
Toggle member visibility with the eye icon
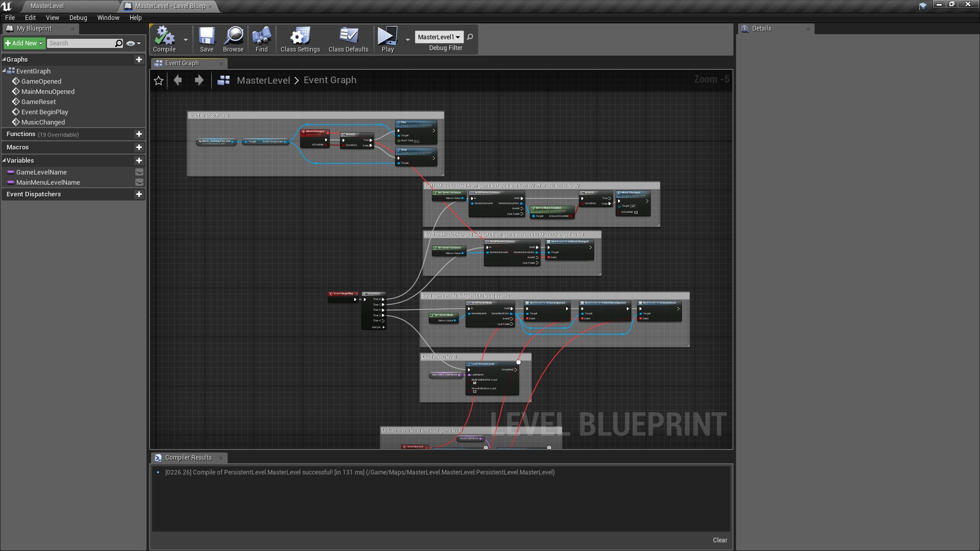coord(131,43)
